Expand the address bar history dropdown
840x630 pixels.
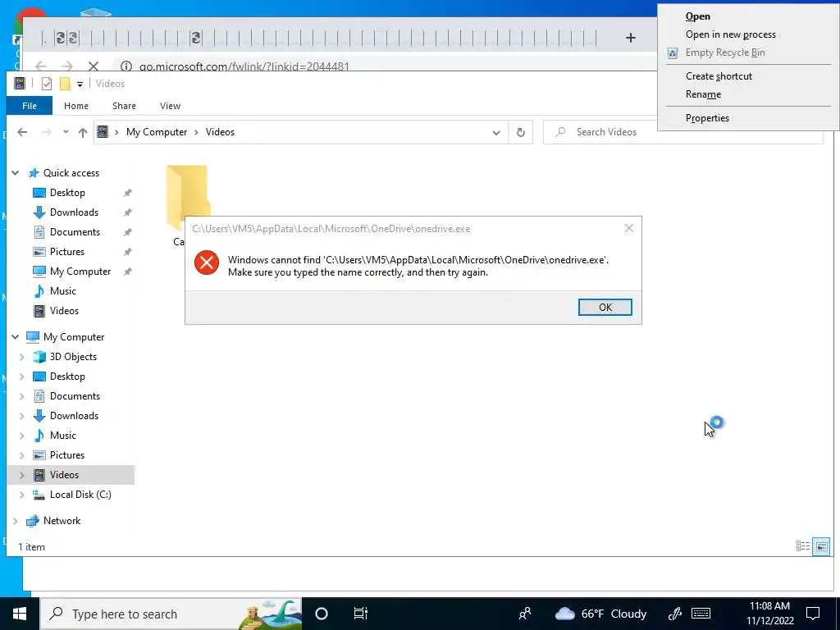coord(496,132)
